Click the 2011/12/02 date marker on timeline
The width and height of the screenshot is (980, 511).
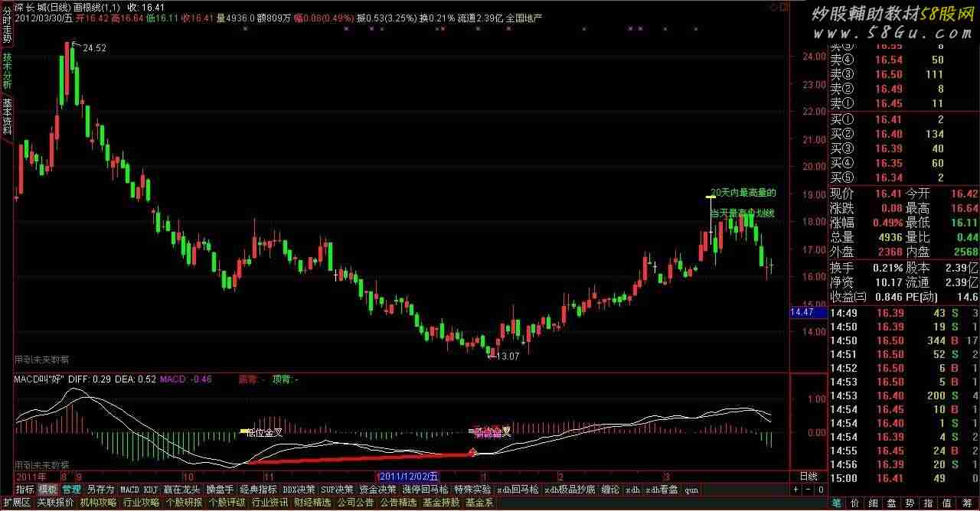point(409,476)
